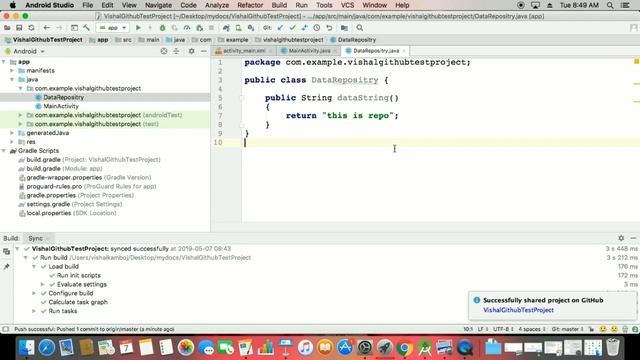Click the yellow warning marker on editor stripe
Image resolution: width=640 pixels, height=360 pixels.
636,61
